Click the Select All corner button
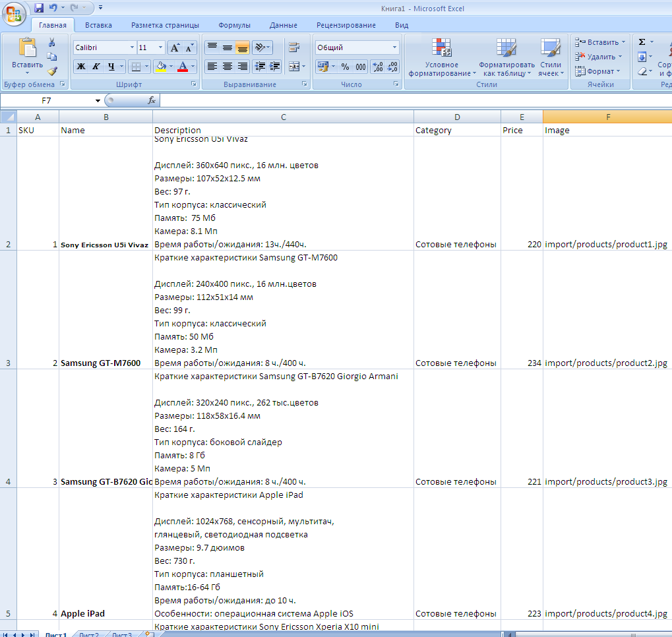 tap(8, 117)
